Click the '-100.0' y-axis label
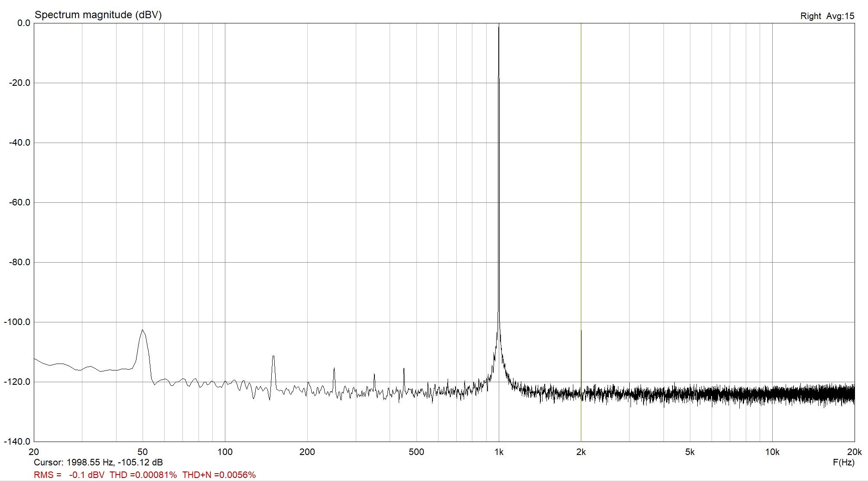This screenshot has height=481, width=868. [17, 322]
